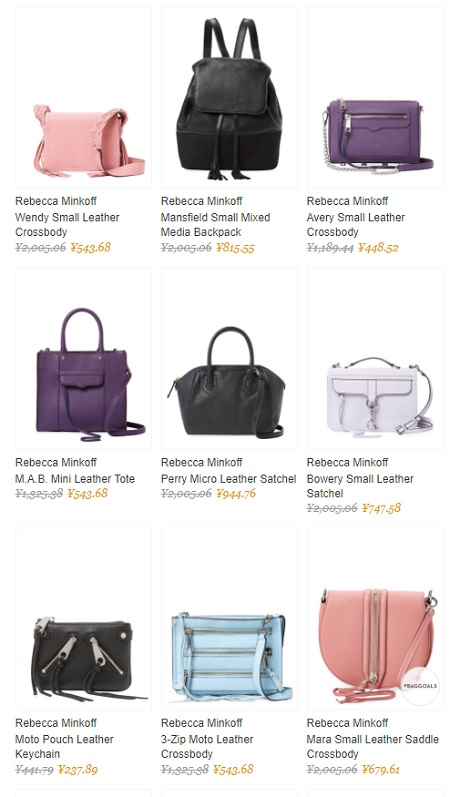Click the 3-Zip Moto Leather Crossbody title
This screenshot has height=797, width=450.
[207, 746]
